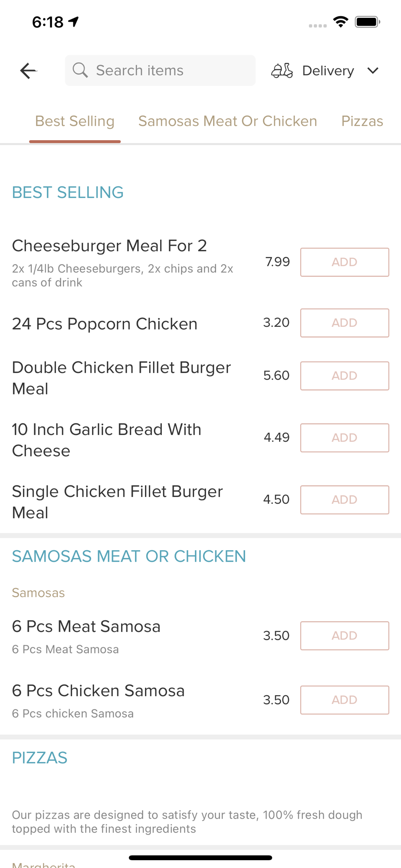Switch to the Best Selling tab
The height and width of the screenshot is (868, 401).
point(75,121)
